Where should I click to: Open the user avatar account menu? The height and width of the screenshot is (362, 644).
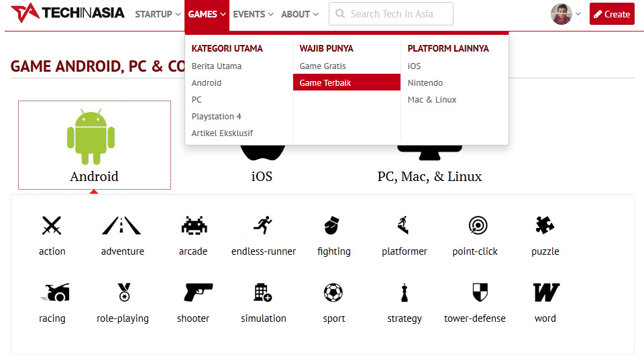(x=566, y=14)
